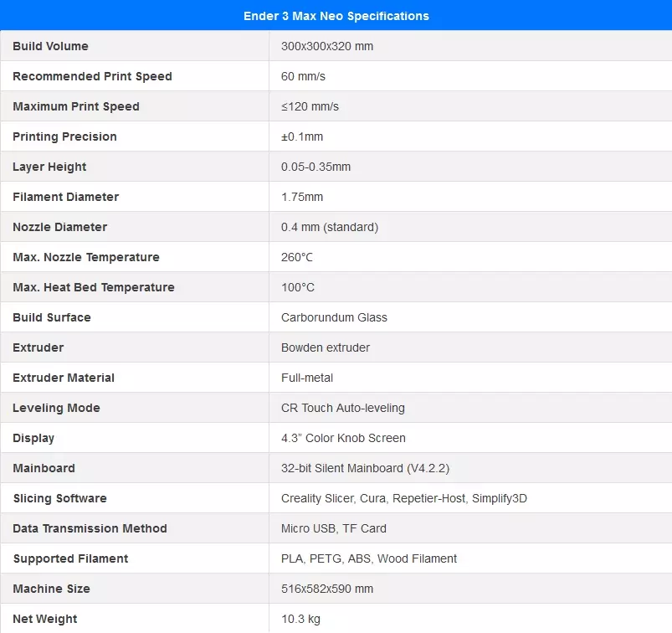This screenshot has width=672, height=633.
Task: Select the 'Build Volume' label
Action: click(50, 46)
